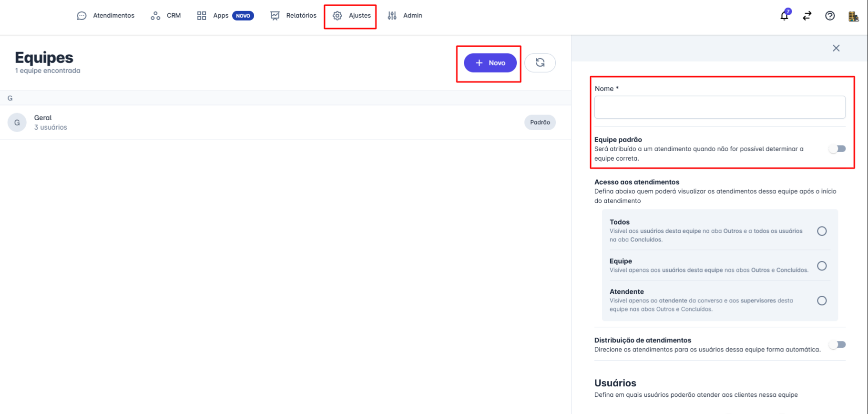Enable the Equipe padrão toggle
868x414 pixels.
[x=837, y=149]
